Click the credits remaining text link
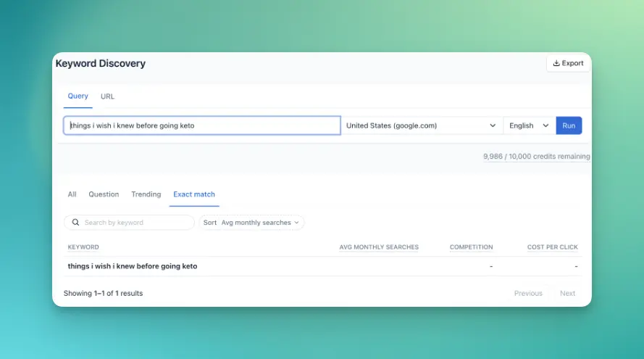Viewport: 644px width, 359px height. point(536,156)
